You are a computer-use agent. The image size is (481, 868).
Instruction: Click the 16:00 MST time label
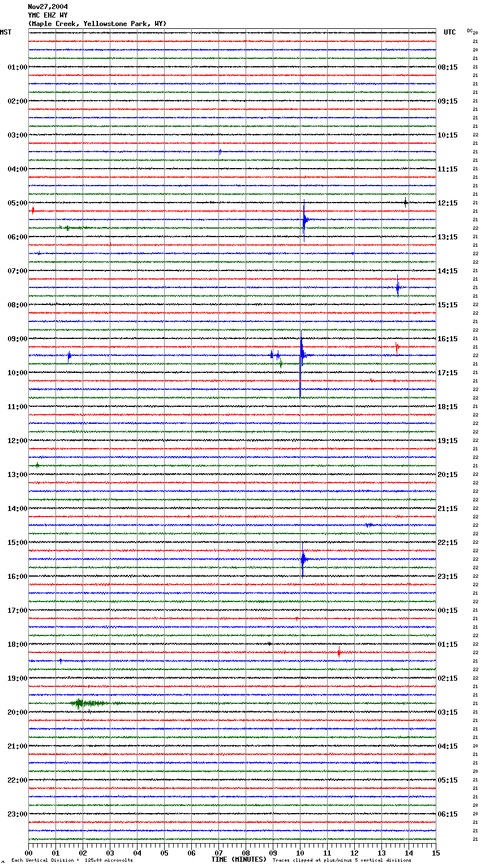click(x=18, y=577)
